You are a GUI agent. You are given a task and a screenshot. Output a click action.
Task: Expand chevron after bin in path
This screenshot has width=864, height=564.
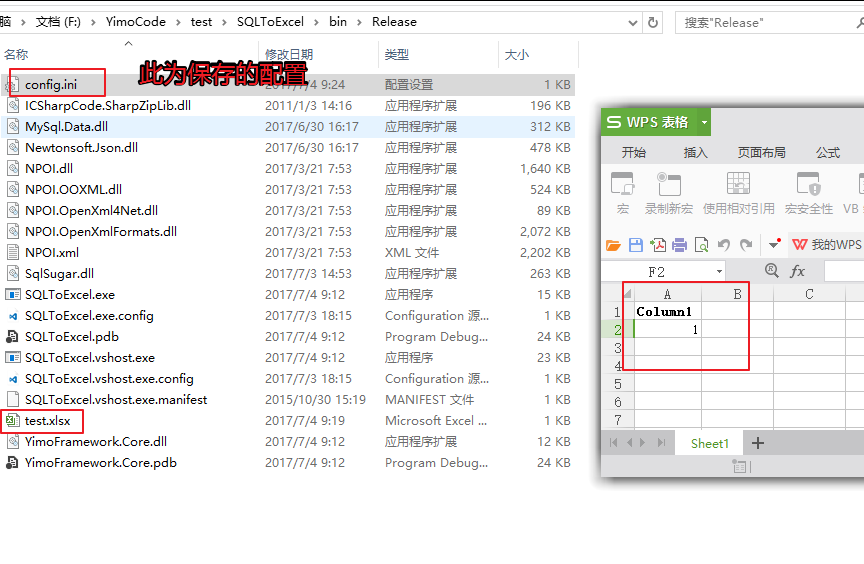click(359, 22)
